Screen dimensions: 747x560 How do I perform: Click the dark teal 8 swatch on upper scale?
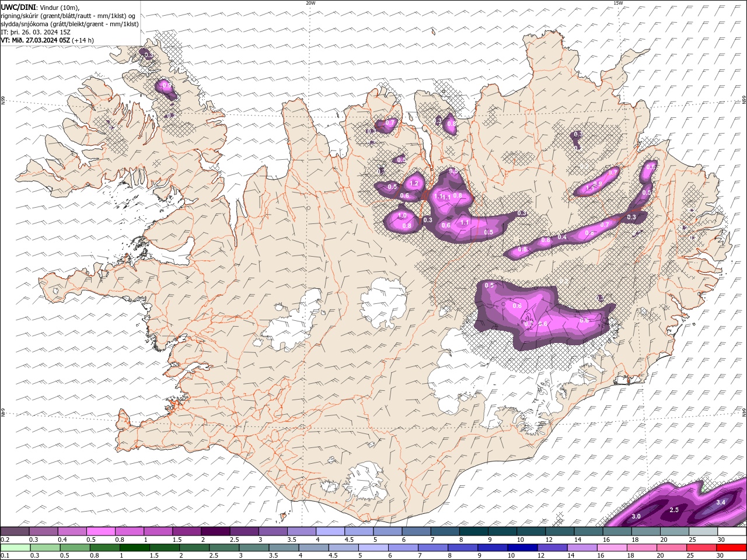473,531
